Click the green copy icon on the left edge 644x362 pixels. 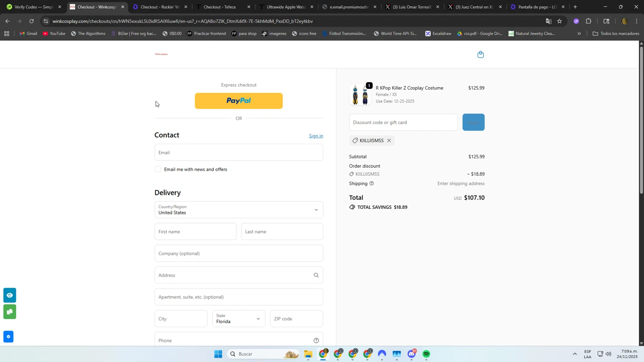point(9,312)
